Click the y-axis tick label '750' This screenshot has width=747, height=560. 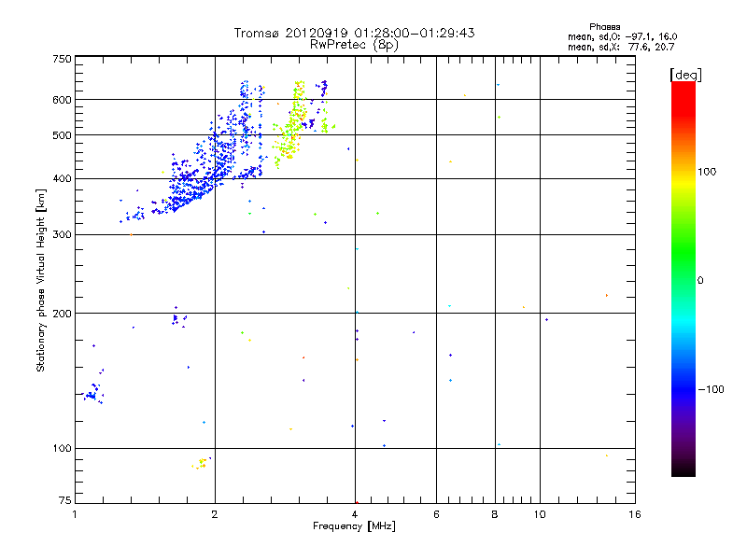[x=62, y=59]
